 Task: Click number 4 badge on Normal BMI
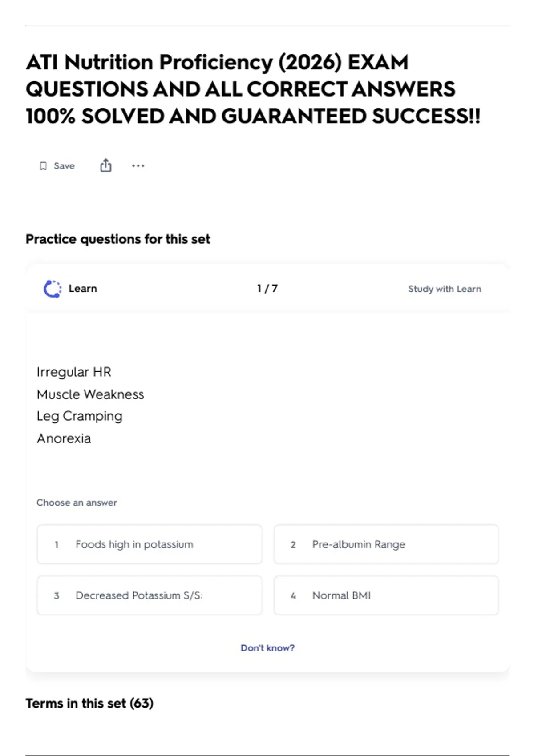(x=293, y=595)
